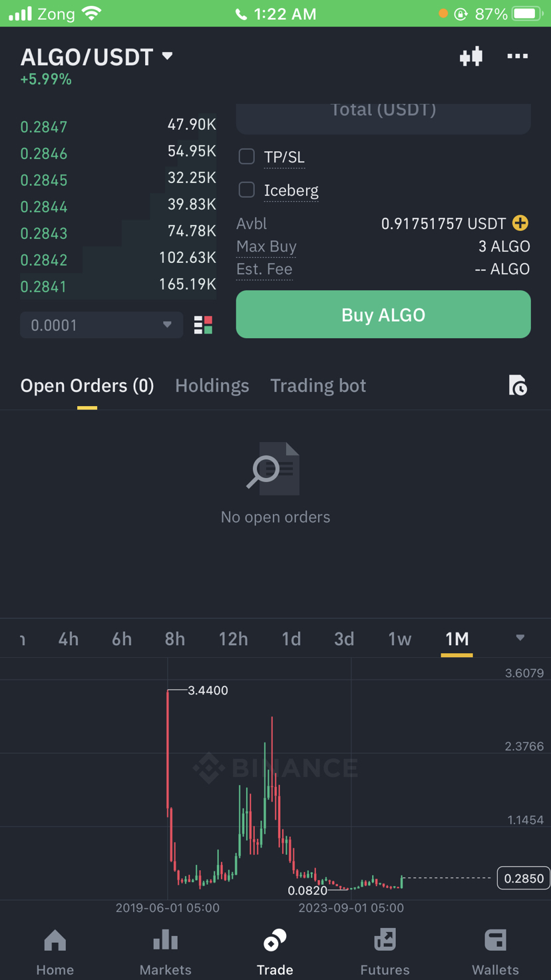
Task: Change the order book layout icon
Action: pyautogui.click(x=203, y=325)
